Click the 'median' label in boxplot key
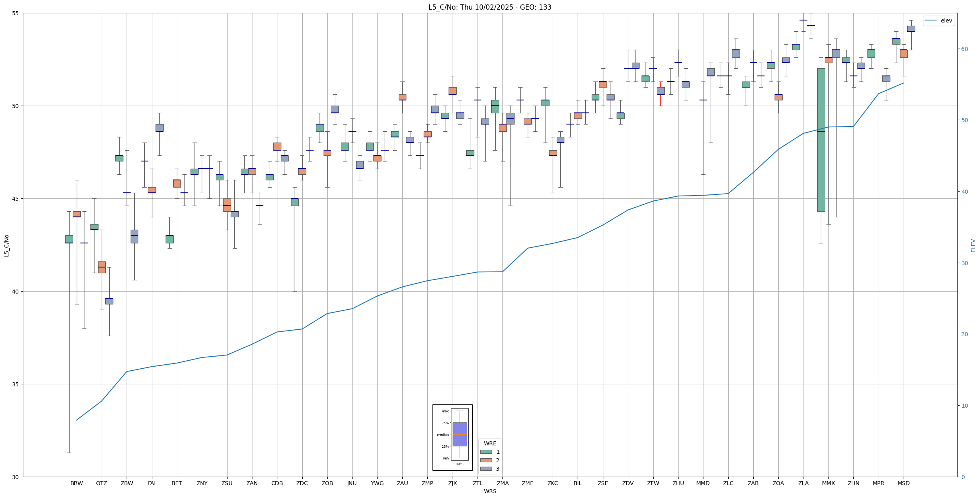 (x=443, y=435)
